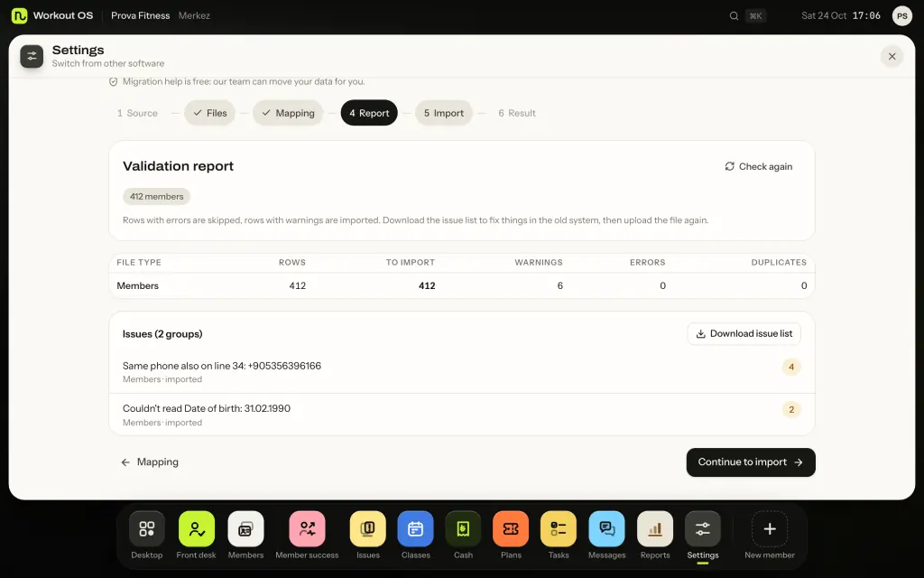Screen dimensions: 924x578
Task: Download the issue list
Action: tap(744, 334)
